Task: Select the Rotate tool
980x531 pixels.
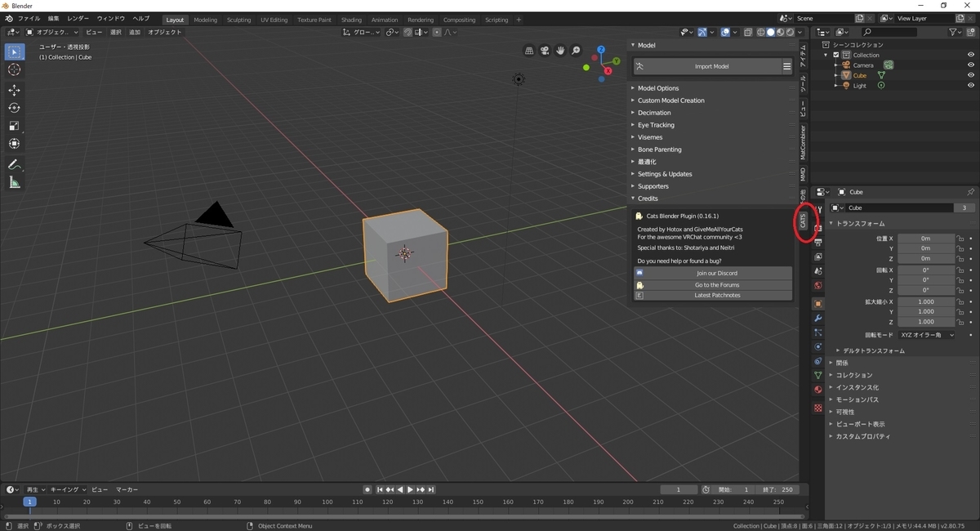Action: 14,108
